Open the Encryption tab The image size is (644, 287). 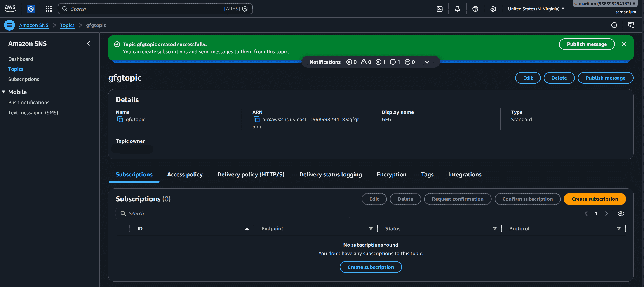392,174
